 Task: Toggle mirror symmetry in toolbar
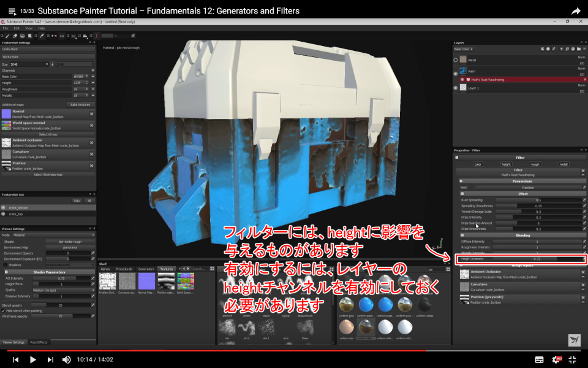point(54,36)
